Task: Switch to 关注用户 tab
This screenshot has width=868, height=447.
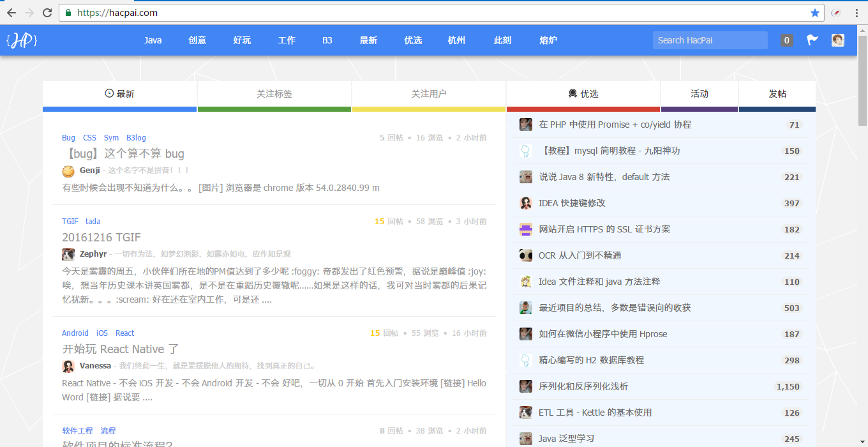Action: (x=429, y=94)
